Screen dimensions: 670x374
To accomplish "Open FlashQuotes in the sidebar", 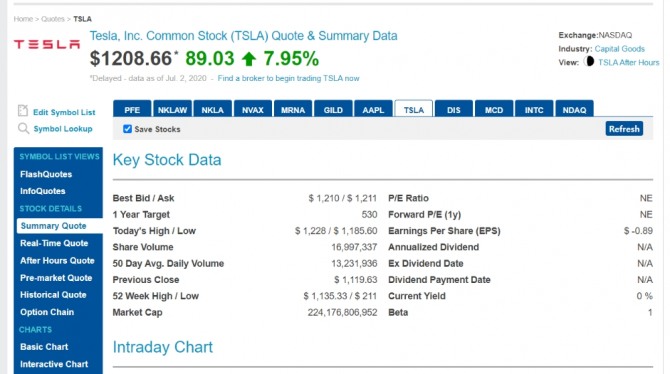I will point(46,174).
